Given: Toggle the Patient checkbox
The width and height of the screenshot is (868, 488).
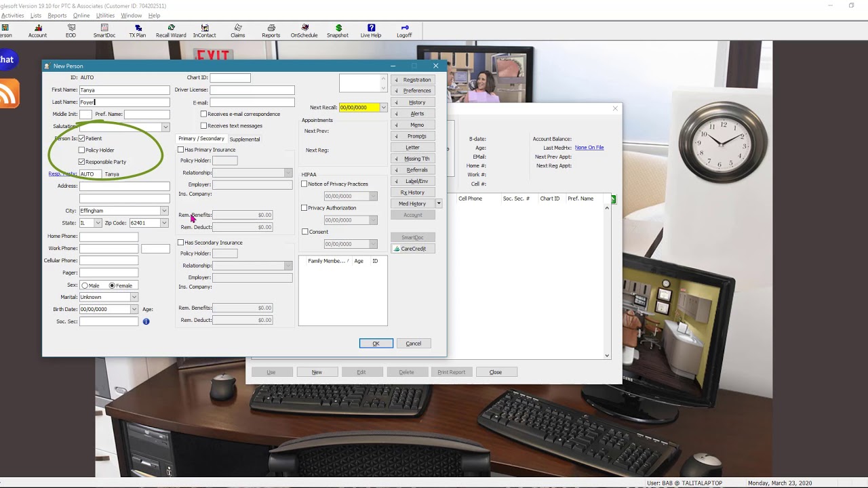Looking at the screenshot, I should click(x=81, y=138).
